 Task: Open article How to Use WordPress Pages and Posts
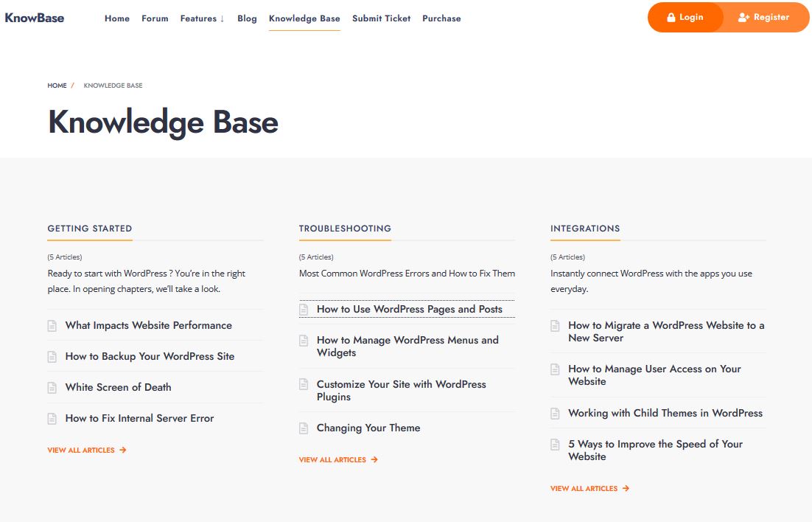410,310
